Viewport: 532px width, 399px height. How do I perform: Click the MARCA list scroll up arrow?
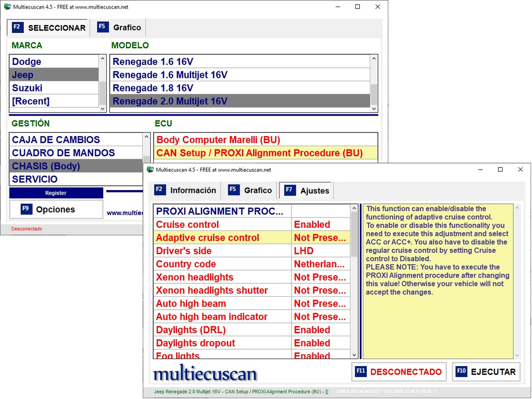point(102,59)
